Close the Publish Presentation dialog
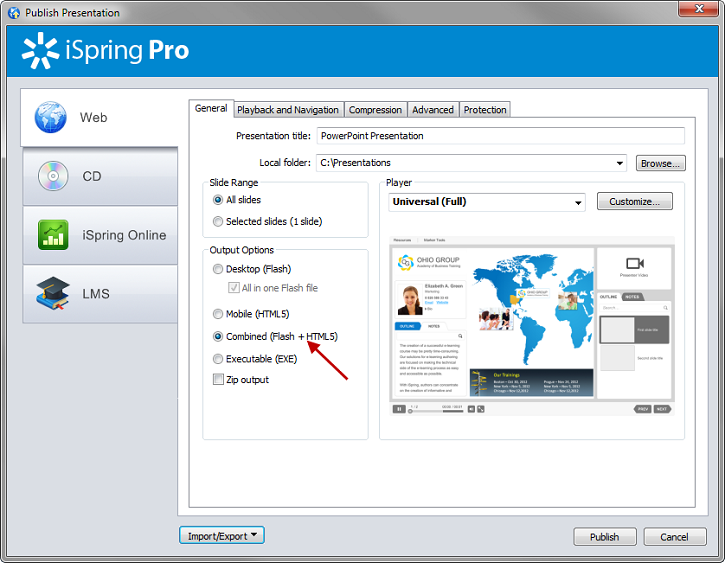This screenshot has height=563, width=725. coord(699,9)
